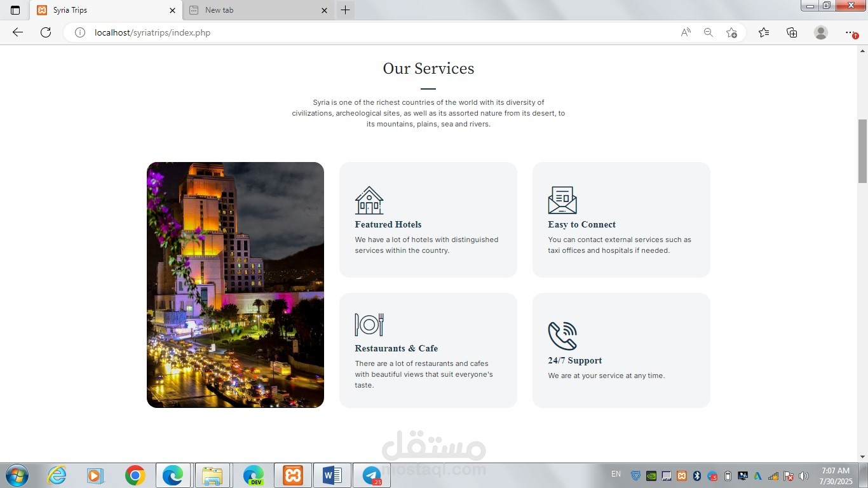Click the Restaurants & Cafe heading
The height and width of the screenshot is (488, 868).
tap(396, 348)
